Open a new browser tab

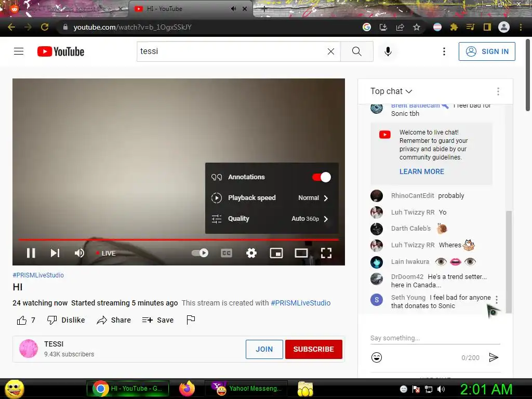pos(264,9)
